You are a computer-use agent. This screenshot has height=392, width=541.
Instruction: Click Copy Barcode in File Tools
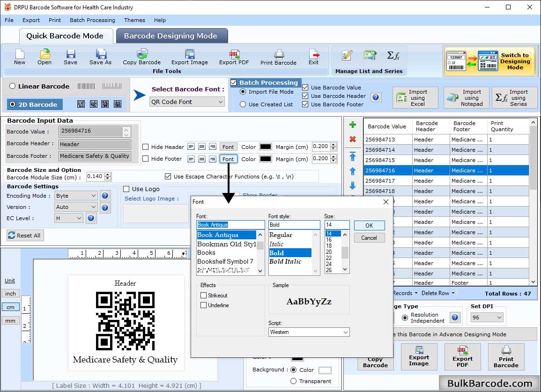click(141, 57)
